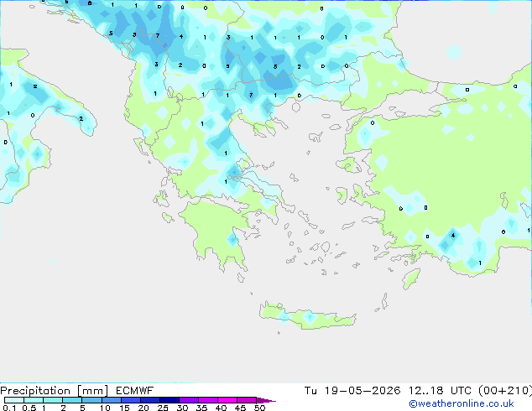Viewport: 532px width, 411px height.
Task: Click the "35" legend scale label
Action: tap(201, 408)
